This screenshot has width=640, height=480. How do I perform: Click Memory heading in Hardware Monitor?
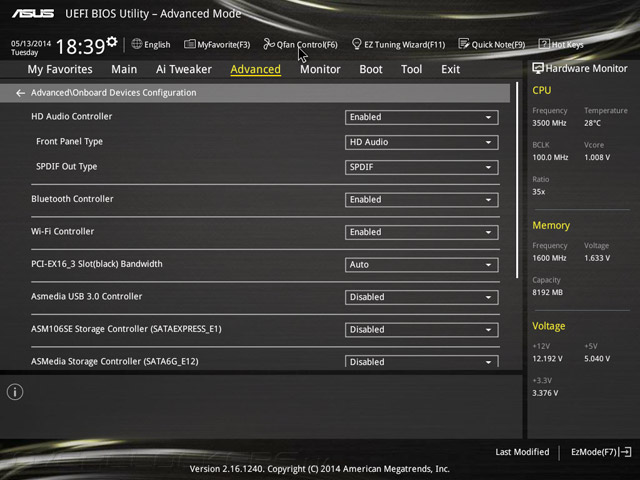point(551,225)
